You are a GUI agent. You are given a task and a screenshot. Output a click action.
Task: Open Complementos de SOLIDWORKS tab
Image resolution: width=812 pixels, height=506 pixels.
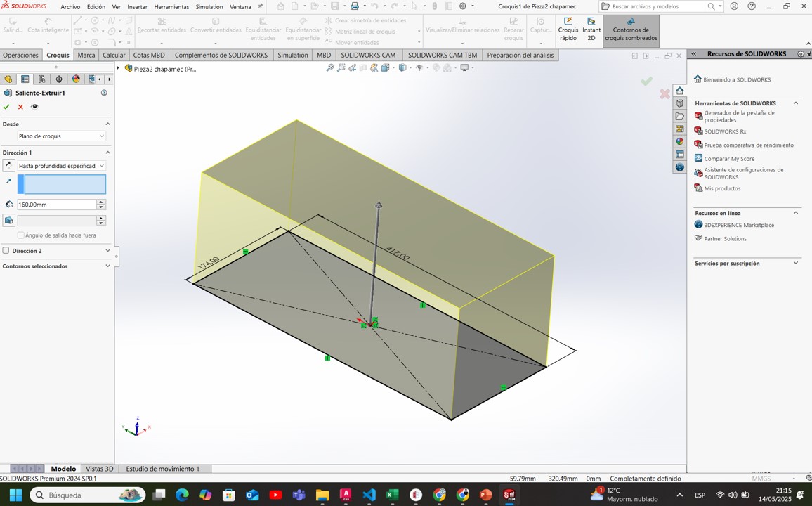pyautogui.click(x=221, y=55)
